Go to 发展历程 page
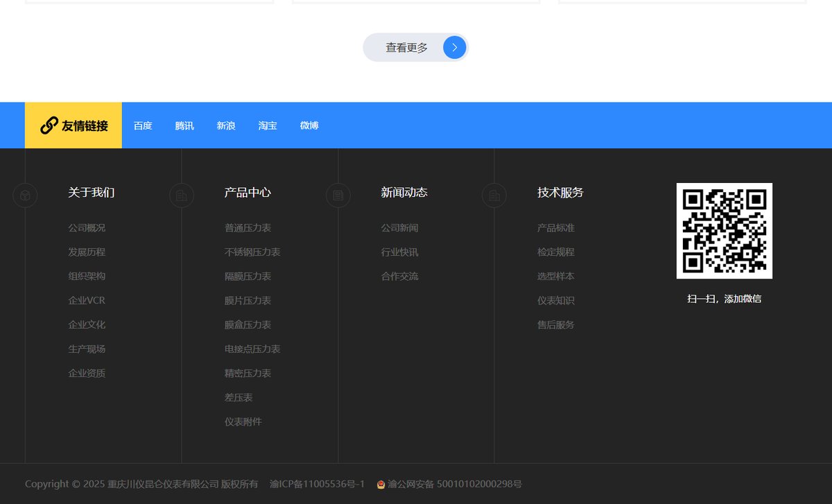 87,252
